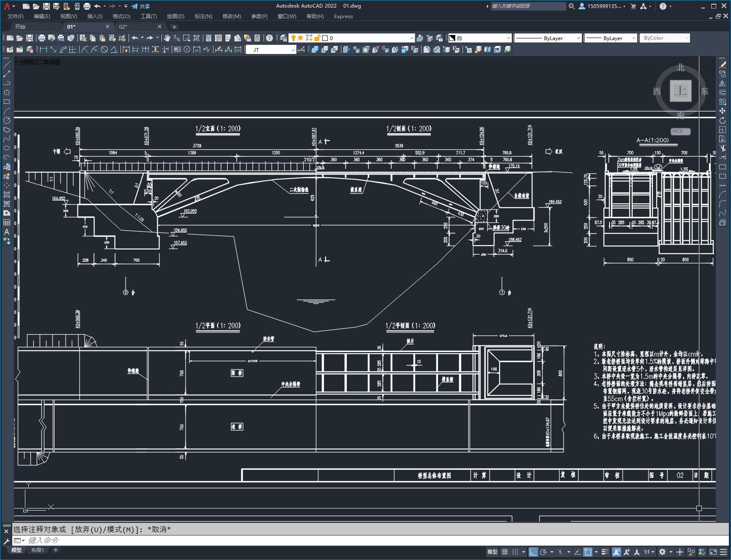Open the Layer Properties Manager icon
Image resolution: width=731 pixels, height=560 pixels.
tap(283, 38)
